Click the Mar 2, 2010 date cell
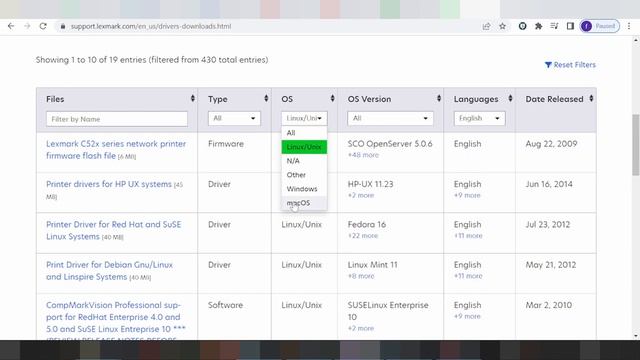The width and height of the screenshot is (640, 360). pos(549,305)
